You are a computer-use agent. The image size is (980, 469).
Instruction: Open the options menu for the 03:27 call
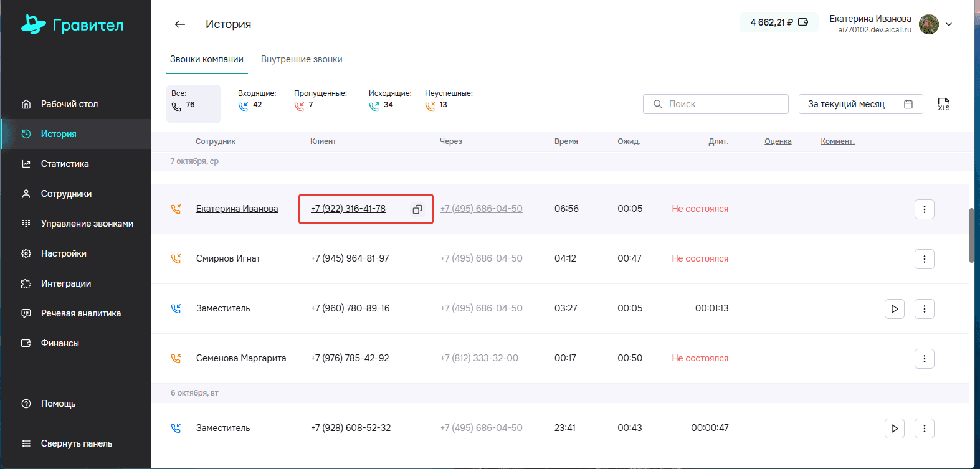[x=925, y=309]
